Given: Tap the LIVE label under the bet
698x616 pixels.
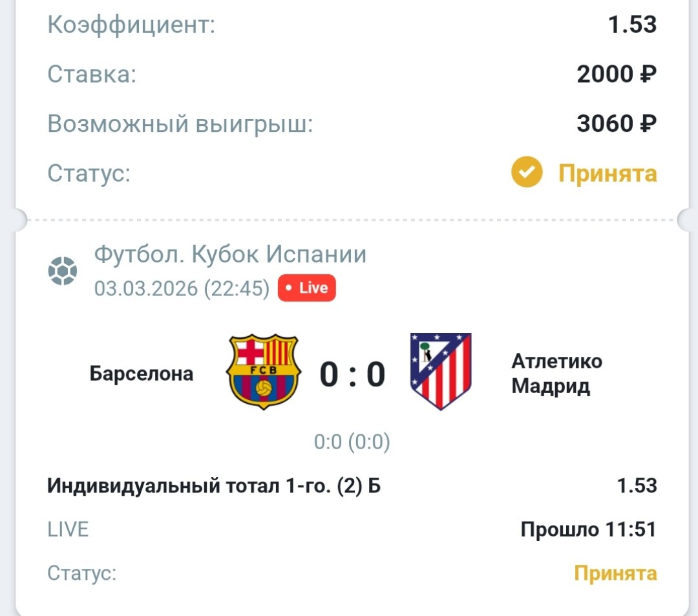Looking at the screenshot, I should 68,530.
